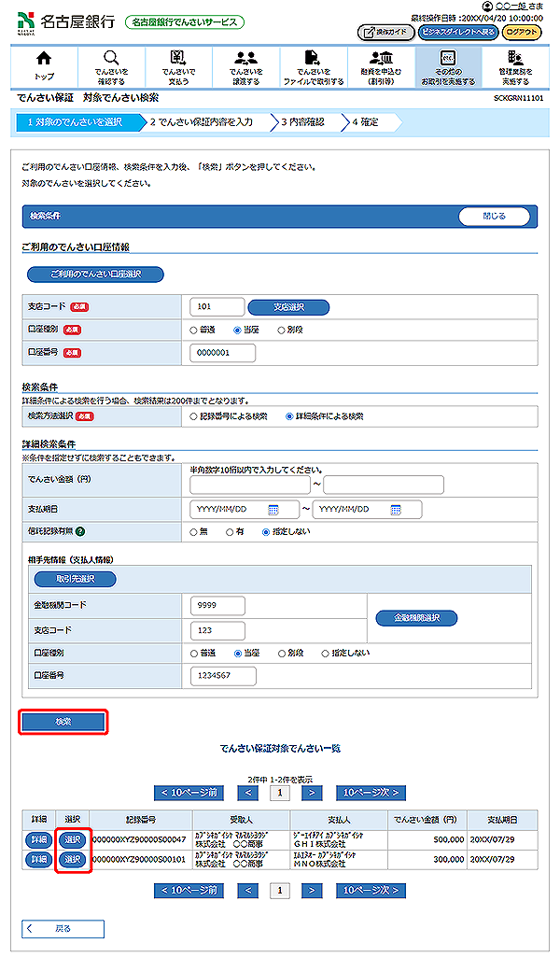560x957 pixels.
Task: Choose 記録番号による検索 radio option
Action: [194, 416]
